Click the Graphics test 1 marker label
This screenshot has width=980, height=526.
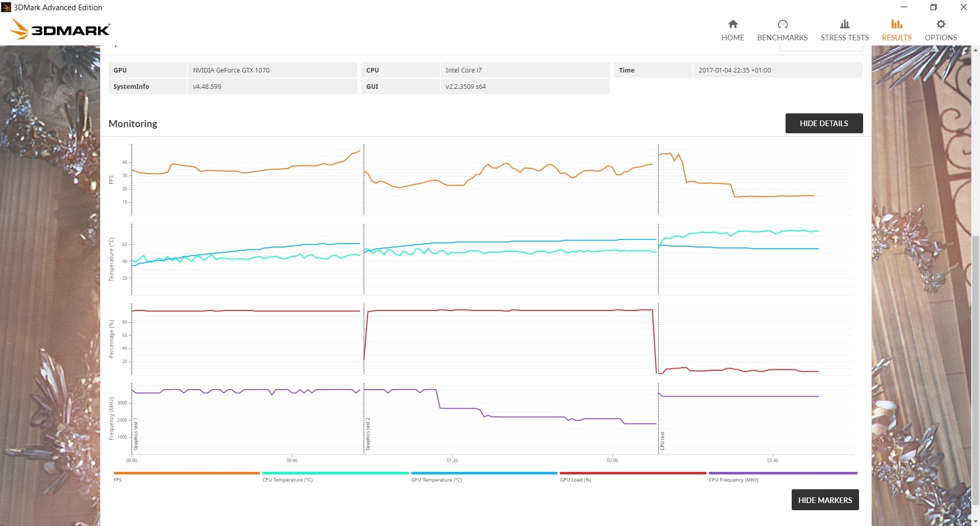136,434
